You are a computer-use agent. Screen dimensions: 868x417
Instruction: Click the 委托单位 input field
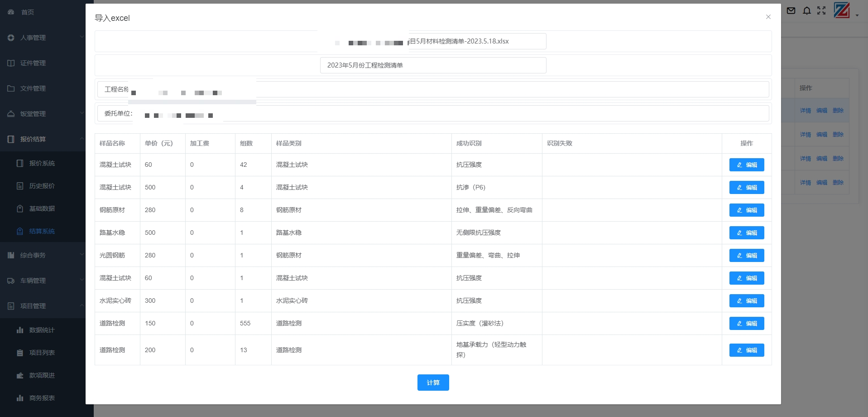[x=433, y=113]
